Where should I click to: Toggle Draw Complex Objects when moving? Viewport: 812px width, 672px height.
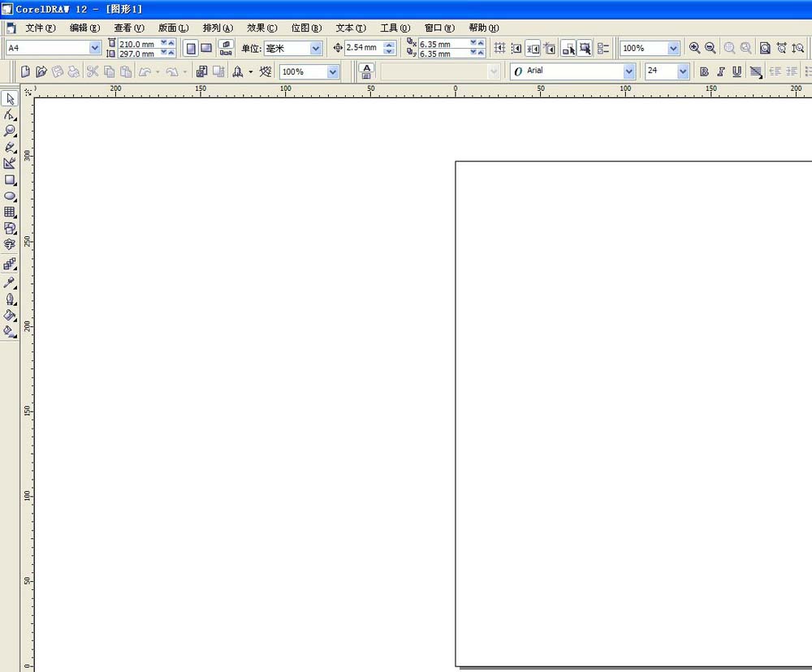pyautogui.click(x=568, y=48)
